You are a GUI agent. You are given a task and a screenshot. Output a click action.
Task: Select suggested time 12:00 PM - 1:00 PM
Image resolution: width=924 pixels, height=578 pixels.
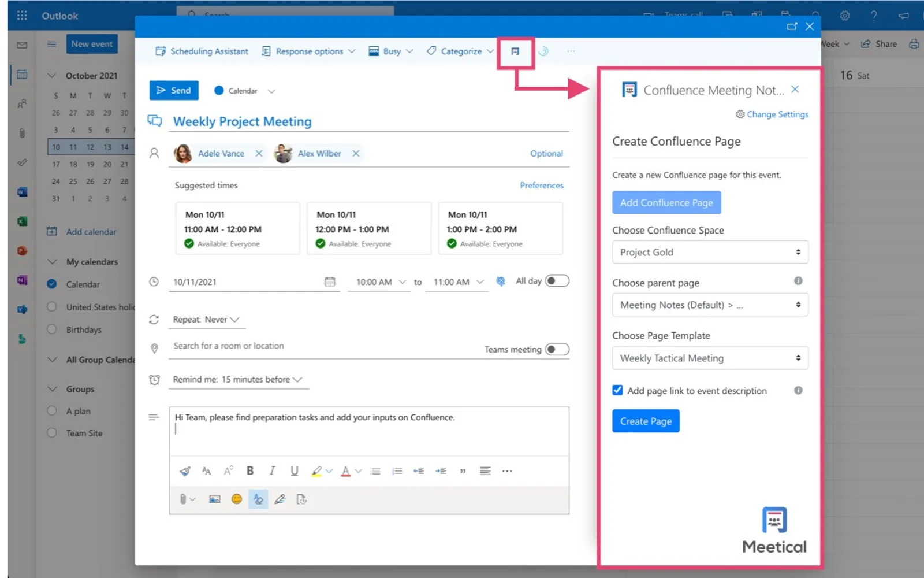(x=369, y=228)
